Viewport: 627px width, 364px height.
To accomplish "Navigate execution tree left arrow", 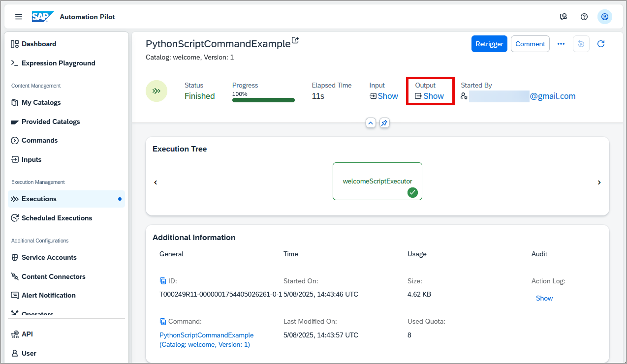I will [x=156, y=182].
